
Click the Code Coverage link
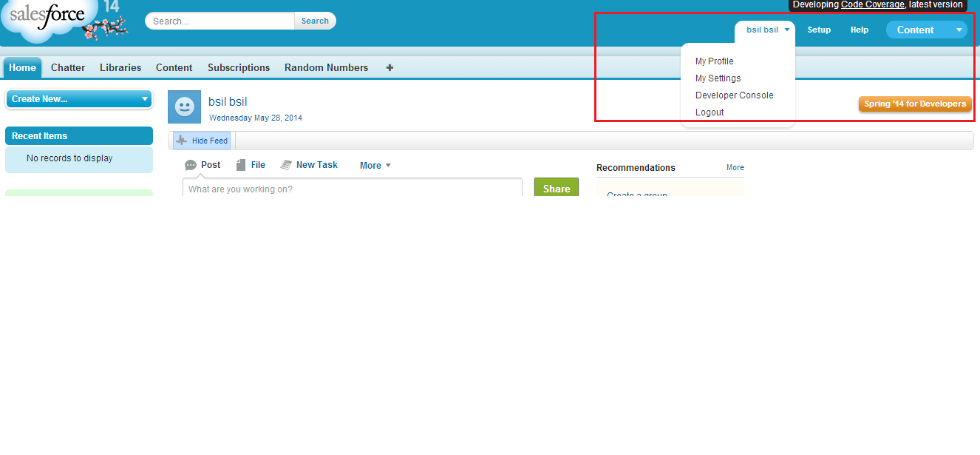tap(872, 4)
